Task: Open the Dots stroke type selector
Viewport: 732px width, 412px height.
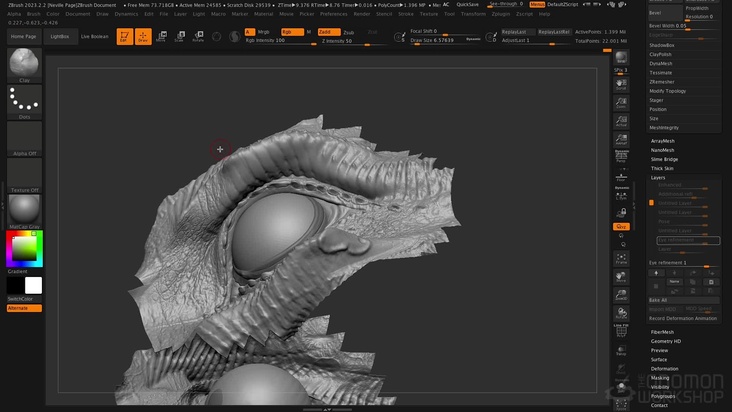Action: click(x=24, y=101)
